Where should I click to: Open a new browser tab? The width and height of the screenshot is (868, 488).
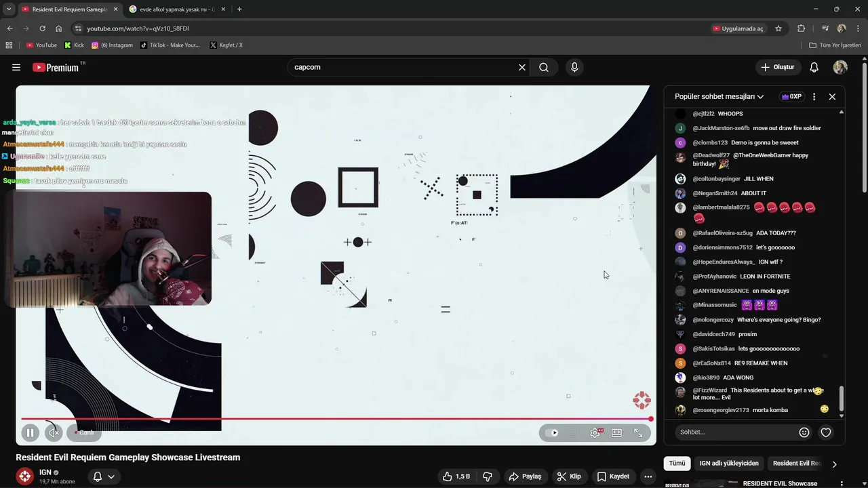point(239,9)
